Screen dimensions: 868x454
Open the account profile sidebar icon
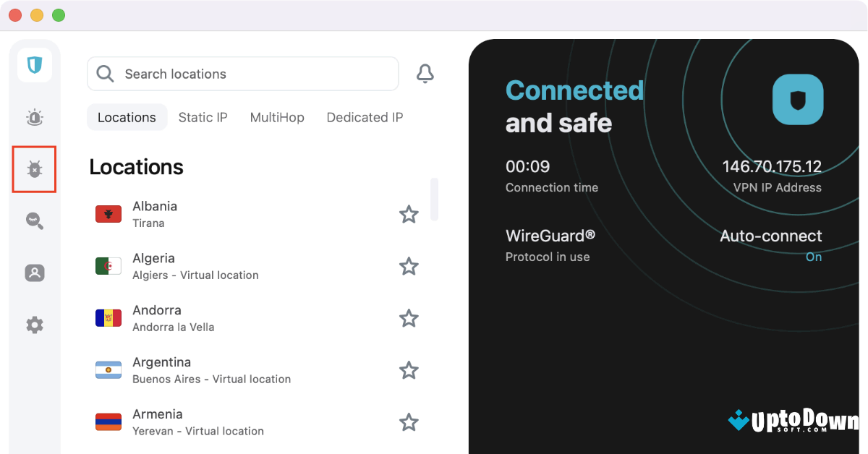click(x=35, y=273)
